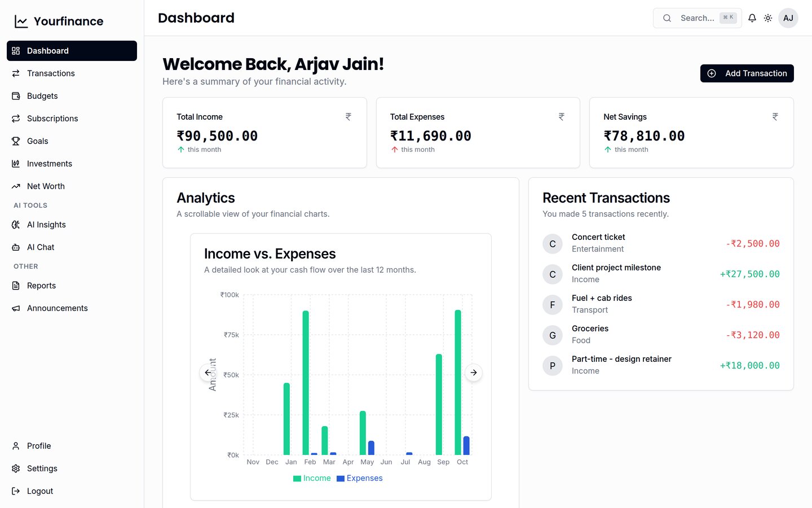Click the AI Chat bot icon
Screen dimensions: 812x508
pos(16,247)
